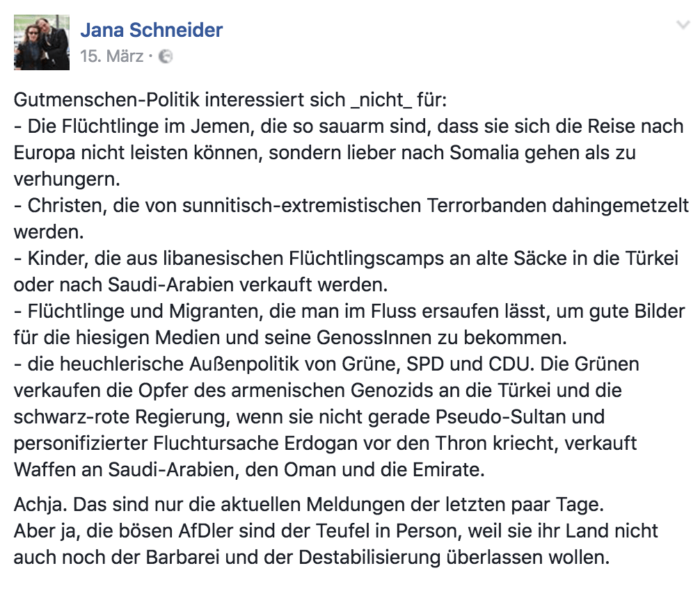Click the line mentioning Flüchtlinge im Jemen
Screen dimensions: 700x591
pyautogui.click(x=348, y=127)
